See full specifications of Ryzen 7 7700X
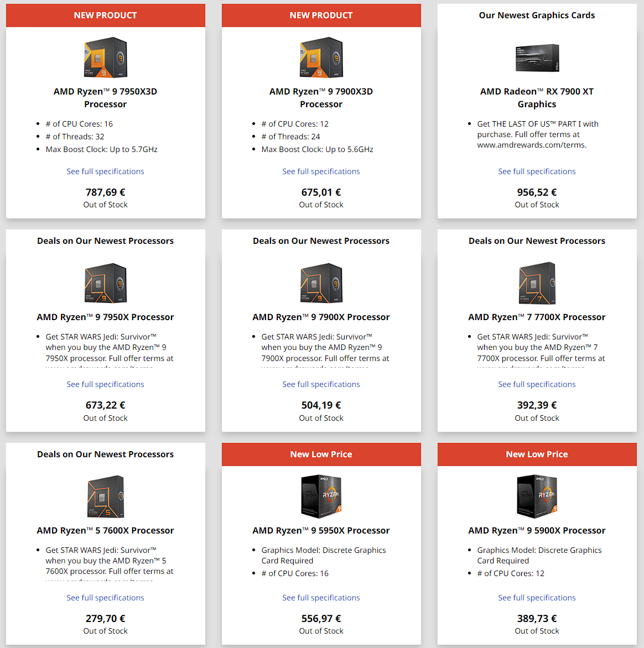644x648 pixels. pos(537,384)
